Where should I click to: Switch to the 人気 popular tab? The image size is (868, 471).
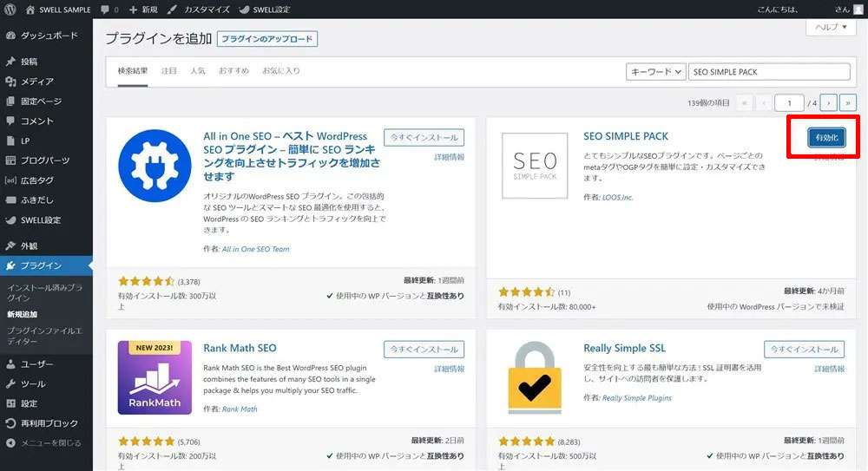coord(197,70)
